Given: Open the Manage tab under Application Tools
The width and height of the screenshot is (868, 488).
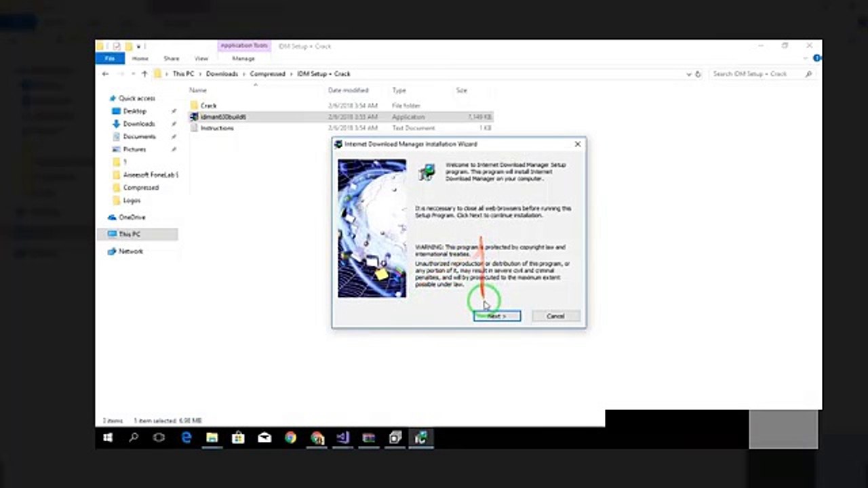Looking at the screenshot, I should pos(243,59).
